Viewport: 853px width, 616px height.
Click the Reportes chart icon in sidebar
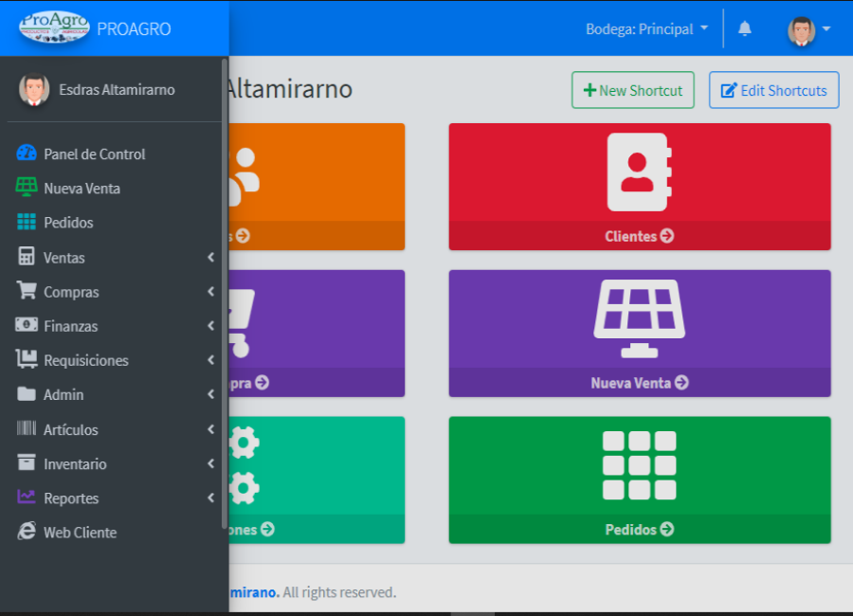click(x=27, y=498)
